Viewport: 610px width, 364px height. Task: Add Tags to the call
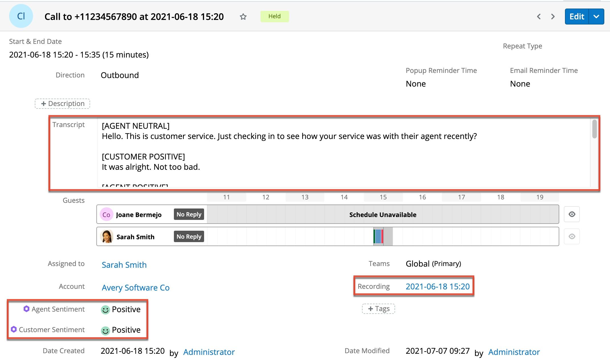coord(378,309)
